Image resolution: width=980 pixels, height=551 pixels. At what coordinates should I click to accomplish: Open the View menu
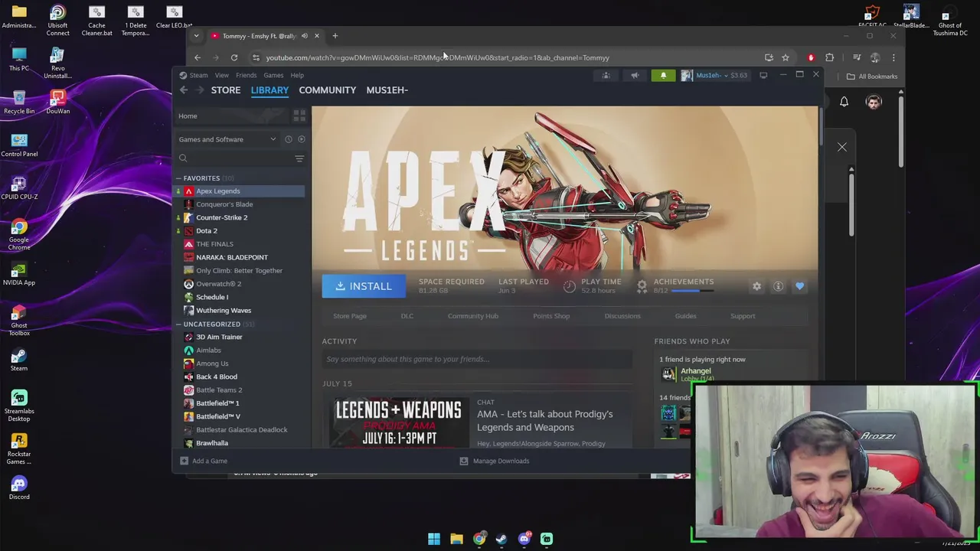point(221,75)
